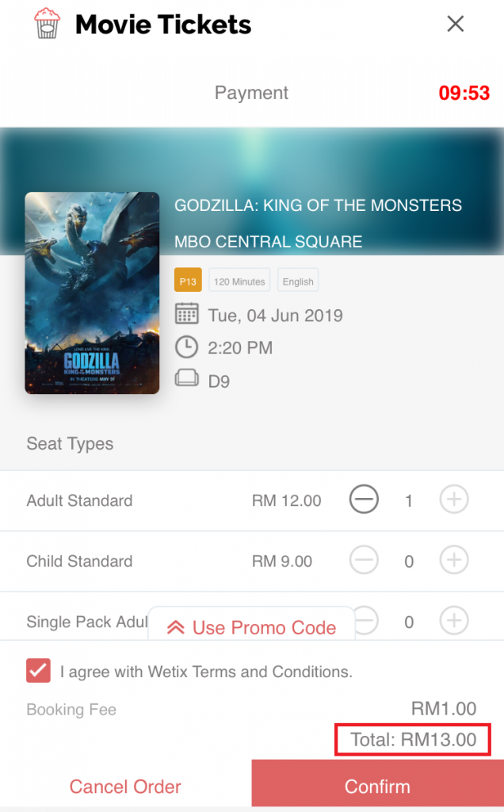The height and width of the screenshot is (812, 504).
Task: Click the 120 Minutes duration tag
Action: click(x=240, y=281)
